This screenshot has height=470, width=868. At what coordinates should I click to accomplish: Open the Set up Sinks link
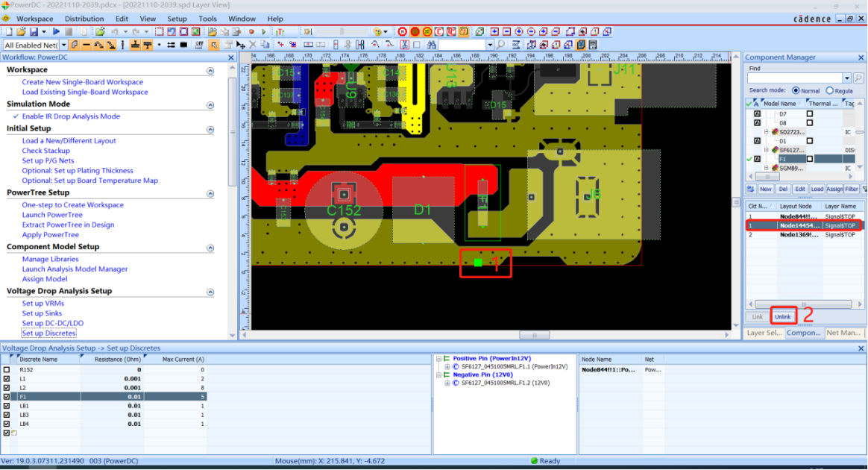tap(42, 313)
